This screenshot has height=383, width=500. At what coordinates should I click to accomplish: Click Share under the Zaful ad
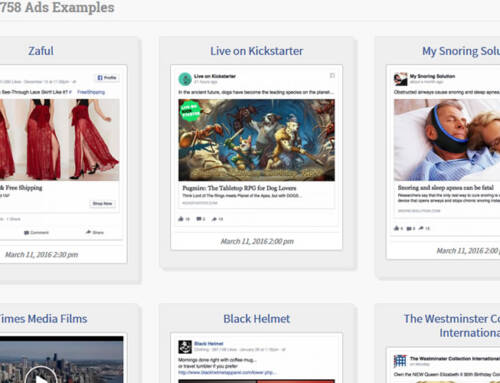click(95, 232)
